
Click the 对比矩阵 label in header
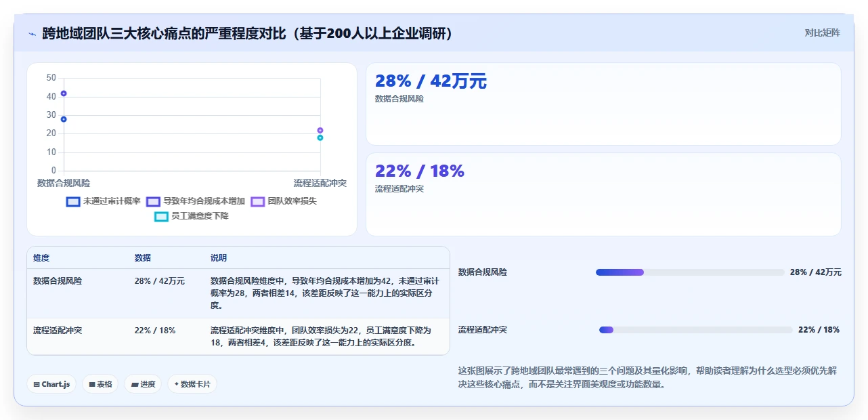822,33
